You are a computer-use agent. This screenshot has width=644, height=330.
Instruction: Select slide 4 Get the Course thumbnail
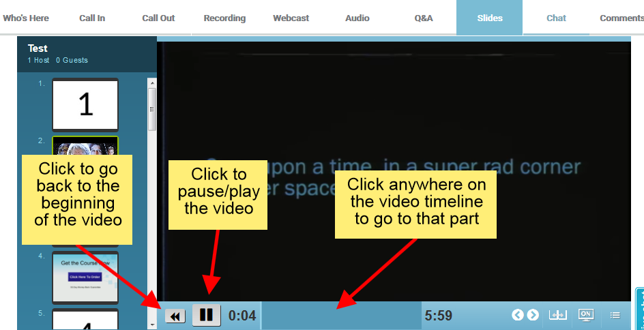click(x=85, y=277)
